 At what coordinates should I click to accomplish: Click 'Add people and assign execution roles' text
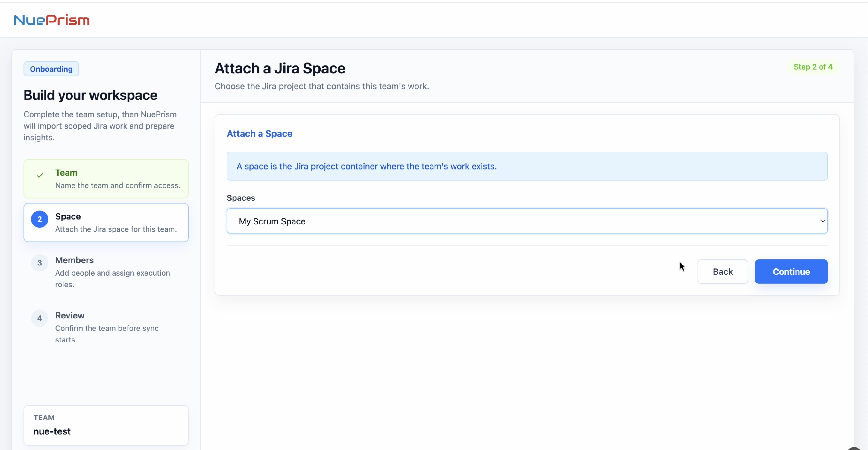113,279
